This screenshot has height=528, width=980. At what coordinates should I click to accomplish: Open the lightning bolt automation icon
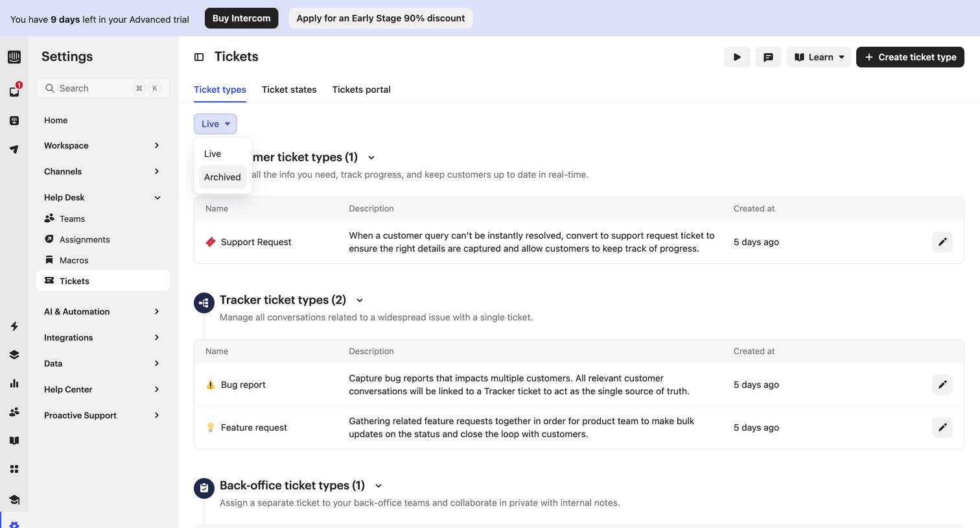pos(14,326)
